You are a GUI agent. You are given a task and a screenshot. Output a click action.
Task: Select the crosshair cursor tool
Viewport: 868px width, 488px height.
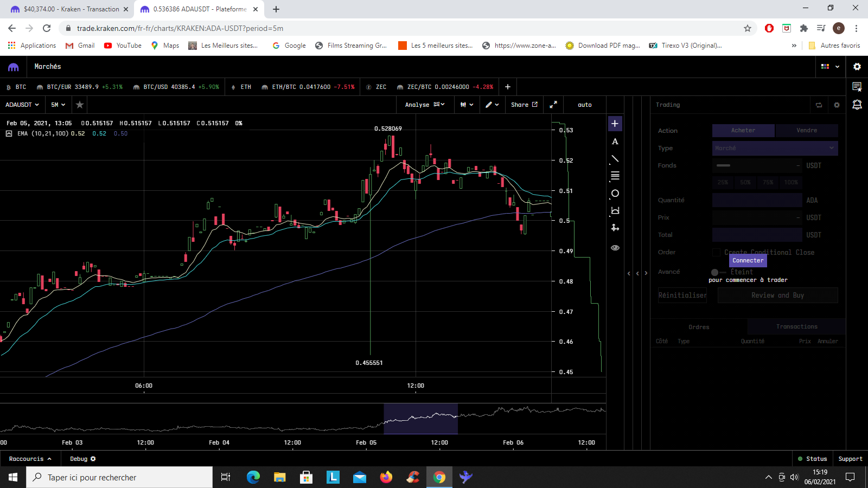(615, 124)
